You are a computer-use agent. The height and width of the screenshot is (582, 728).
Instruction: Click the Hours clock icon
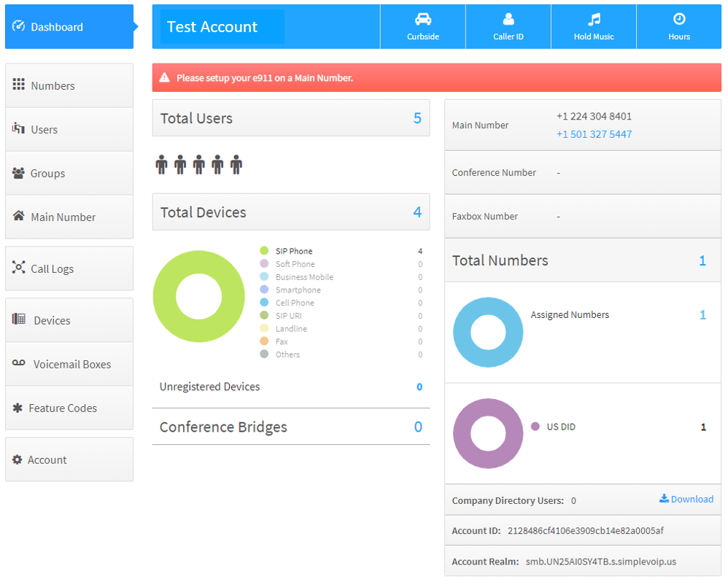(x=678, y=18)
